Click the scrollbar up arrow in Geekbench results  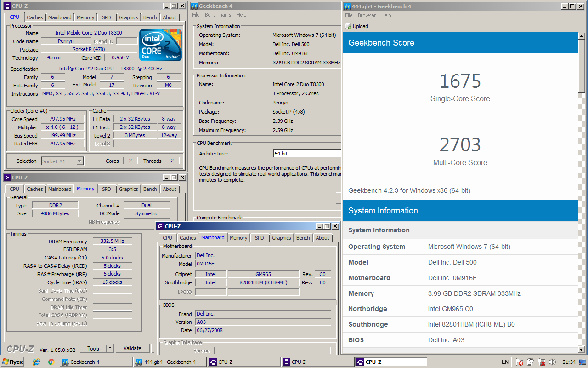click(x=582, y=36)
